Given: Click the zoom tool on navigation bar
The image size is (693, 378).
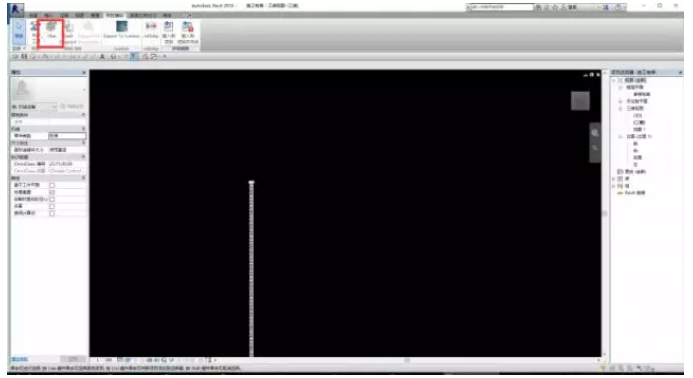Looking at the screenshot, I should click(595, 148).
